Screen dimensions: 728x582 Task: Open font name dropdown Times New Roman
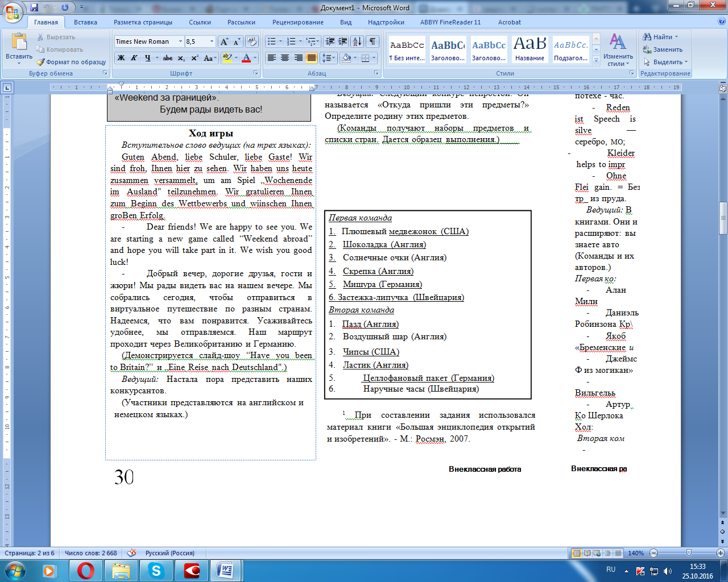[180, 41]
